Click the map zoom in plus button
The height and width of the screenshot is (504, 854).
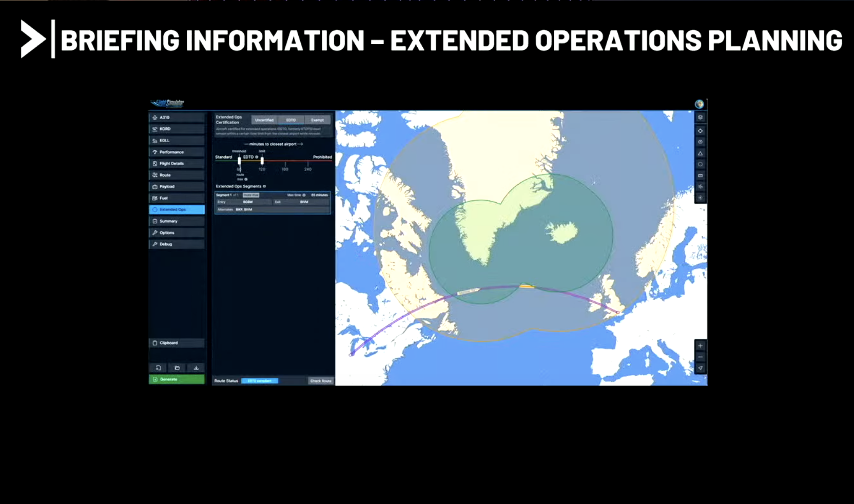[700, 346]
